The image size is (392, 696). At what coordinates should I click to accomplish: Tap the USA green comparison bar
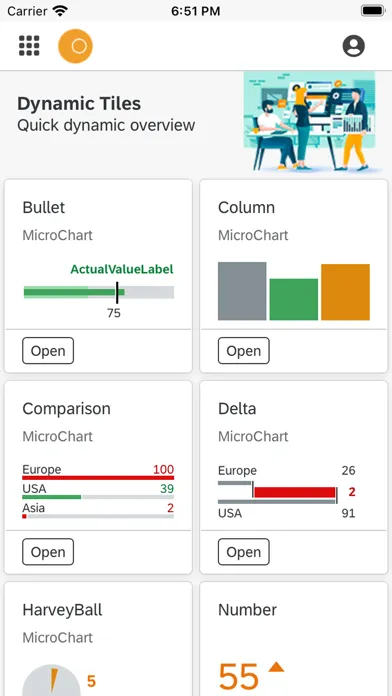(51, 497)
